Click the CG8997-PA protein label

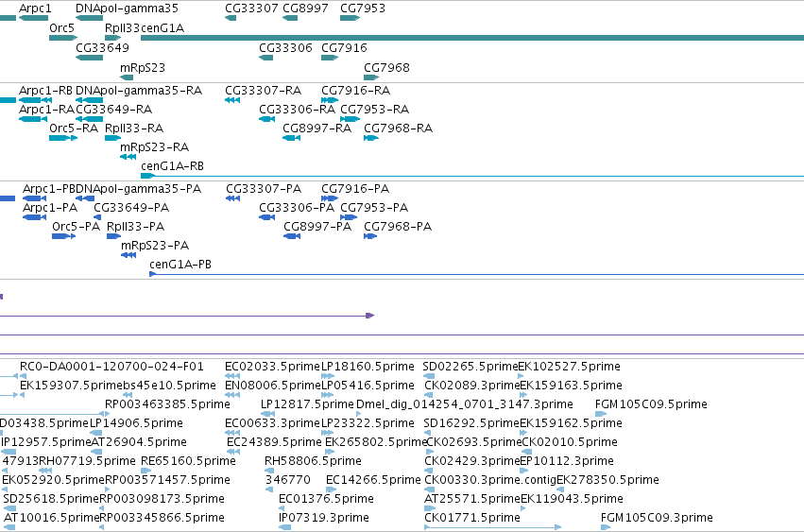[317, 227]
